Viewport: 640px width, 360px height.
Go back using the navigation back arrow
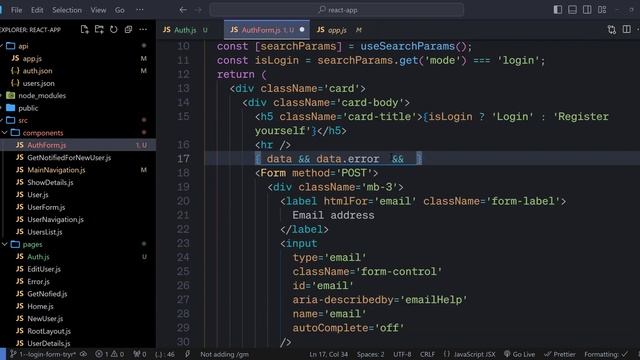tap(183, 10)
